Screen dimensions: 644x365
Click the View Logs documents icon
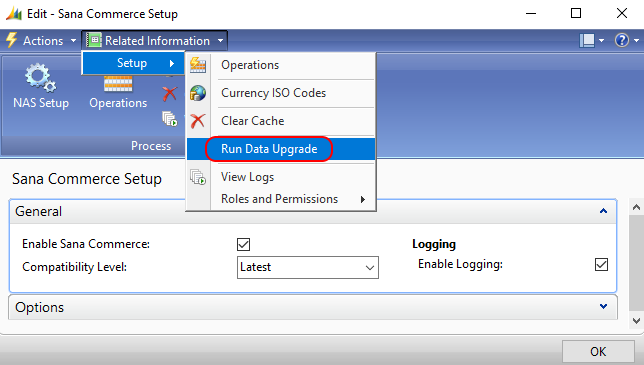[x=198, y=177]
